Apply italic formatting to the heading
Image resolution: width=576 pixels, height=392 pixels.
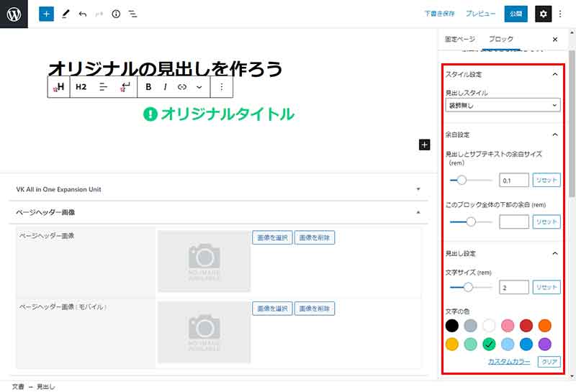pyautogui.click(x=165, y=87)
